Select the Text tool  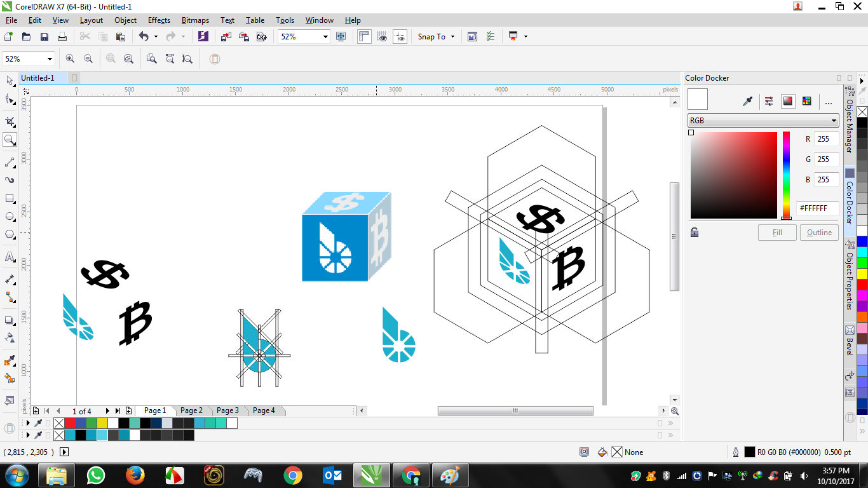10,257
